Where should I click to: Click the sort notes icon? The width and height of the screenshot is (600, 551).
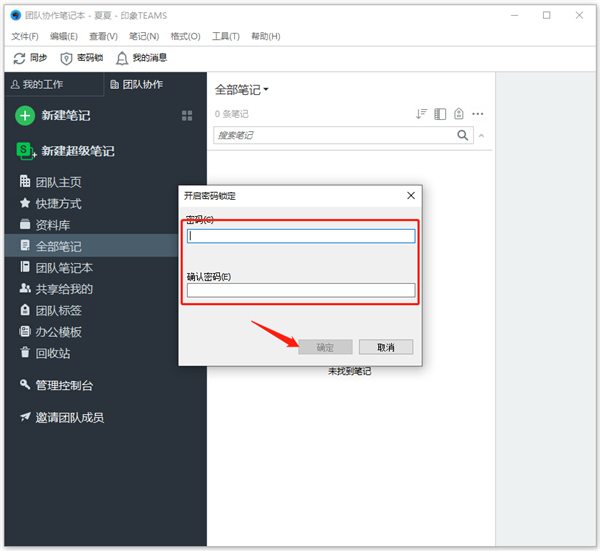tap(421, 114)
